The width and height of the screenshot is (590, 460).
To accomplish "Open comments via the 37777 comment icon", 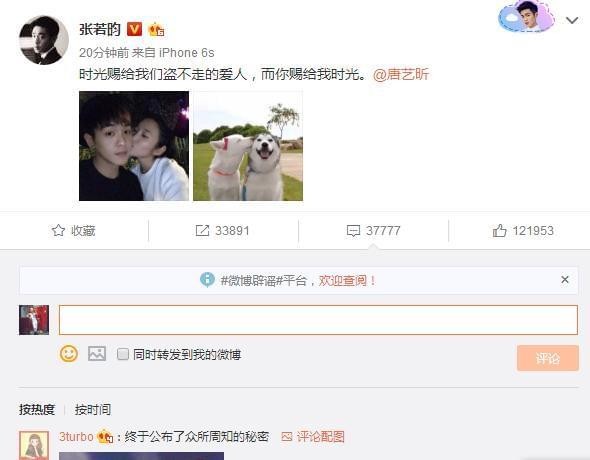I will coord(353,231).
